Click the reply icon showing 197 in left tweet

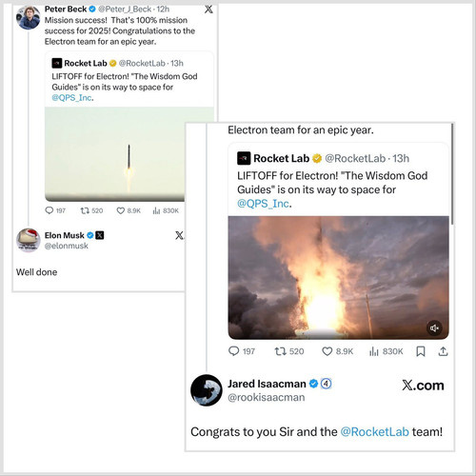pyautogui.click(x=50, y=210)
